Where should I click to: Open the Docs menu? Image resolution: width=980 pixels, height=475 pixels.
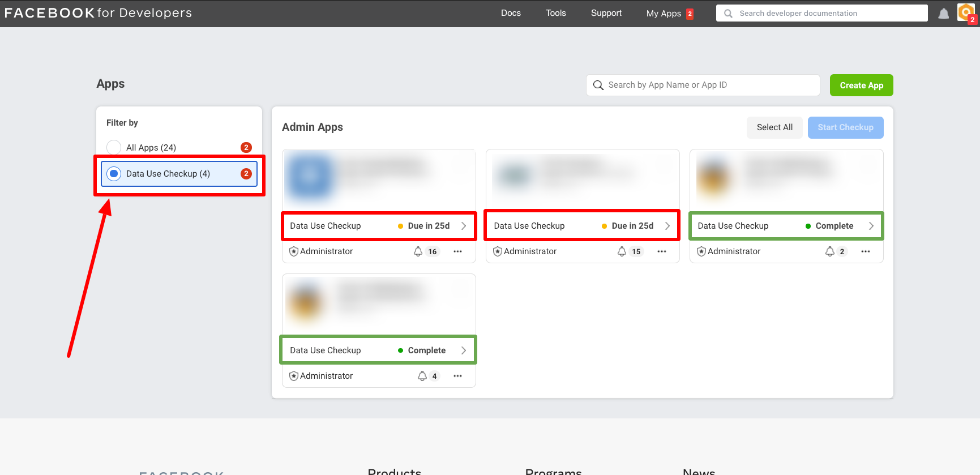[x=511, y=13]
